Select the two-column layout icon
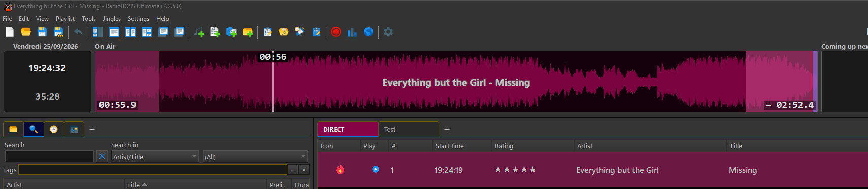This screenshot has height=189, width=868. [x=130, y=32]
